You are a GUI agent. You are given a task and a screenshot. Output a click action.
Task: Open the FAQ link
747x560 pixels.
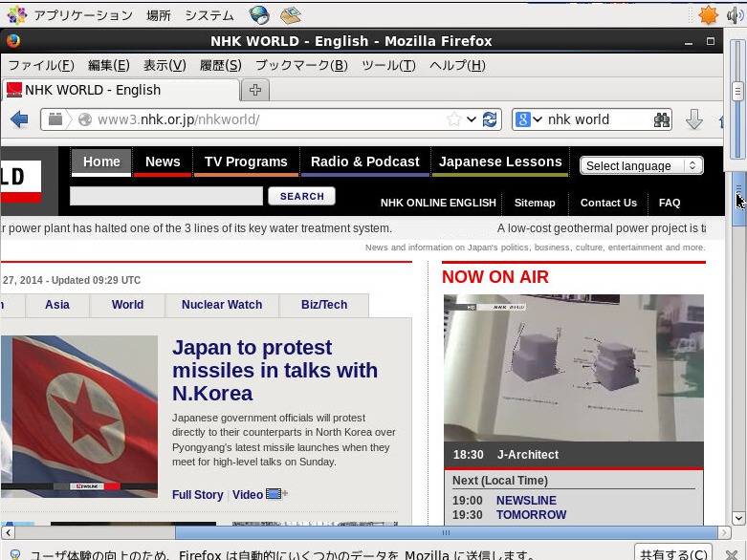670,203
